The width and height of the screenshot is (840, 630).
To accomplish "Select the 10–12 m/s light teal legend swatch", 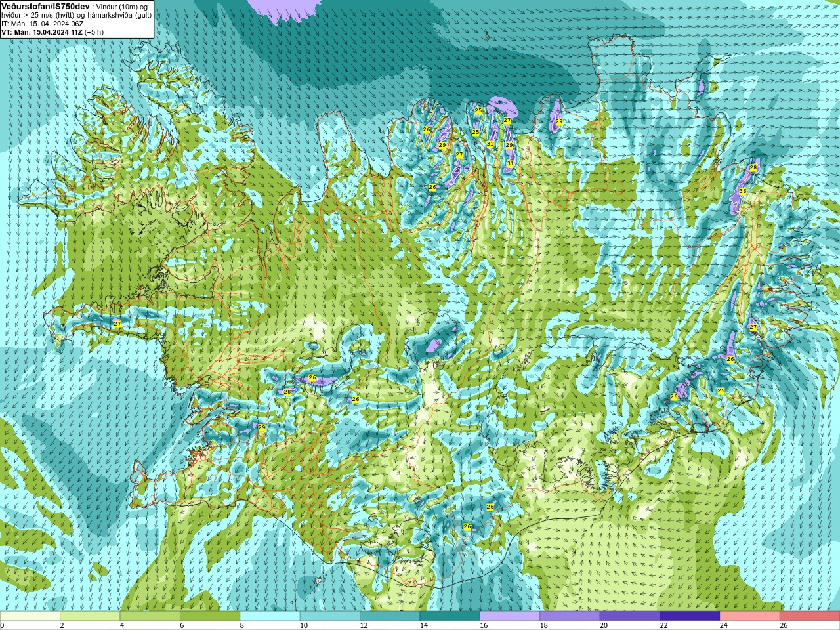I will click(x=330, y=616).
